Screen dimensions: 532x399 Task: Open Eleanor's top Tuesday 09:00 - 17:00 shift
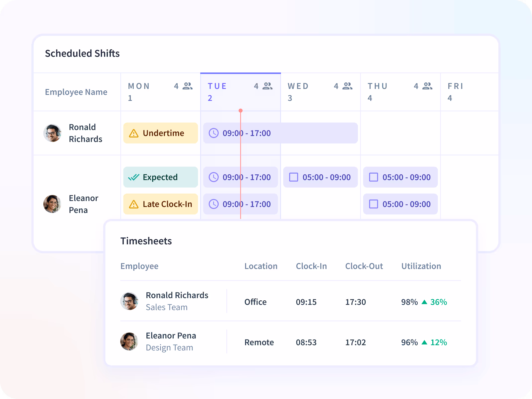point(241,177)
